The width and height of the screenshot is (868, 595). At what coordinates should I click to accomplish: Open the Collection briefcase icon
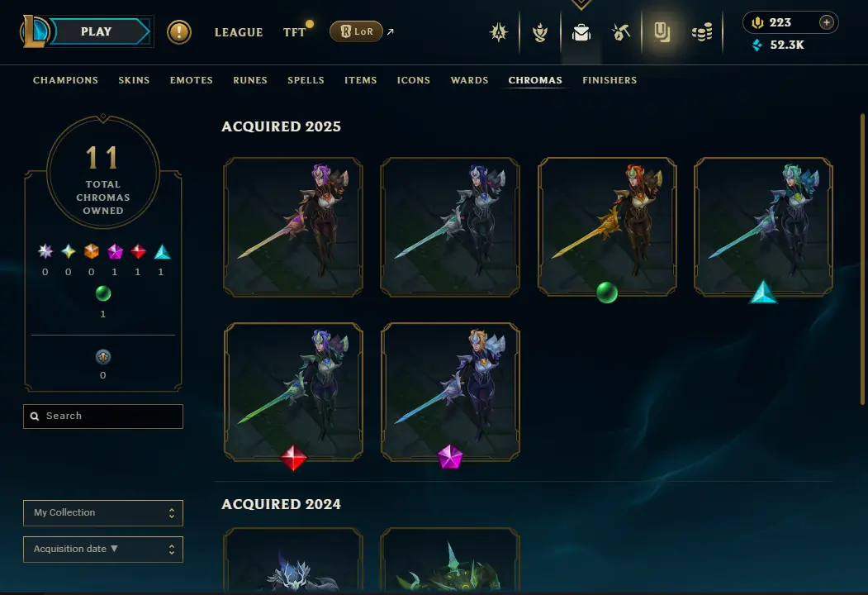(x=581, y=33)
